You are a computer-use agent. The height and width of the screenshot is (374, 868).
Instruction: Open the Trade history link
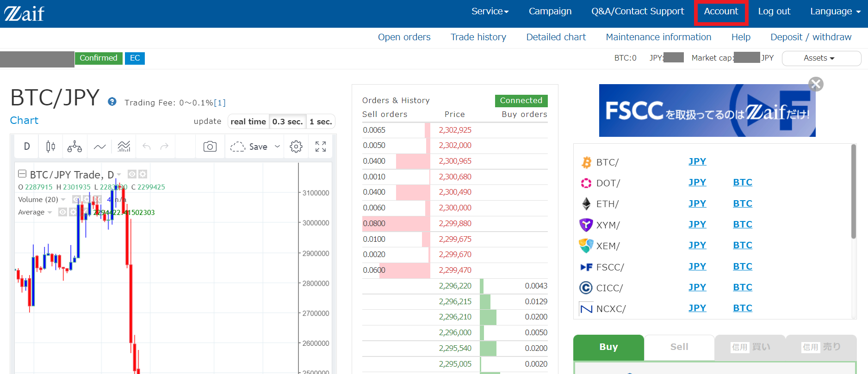tap(478, 37)
